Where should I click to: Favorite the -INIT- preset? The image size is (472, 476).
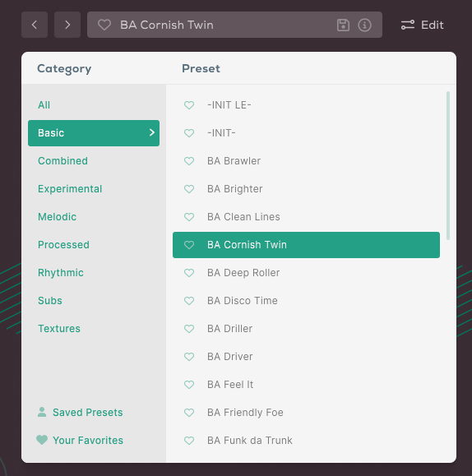189,133
